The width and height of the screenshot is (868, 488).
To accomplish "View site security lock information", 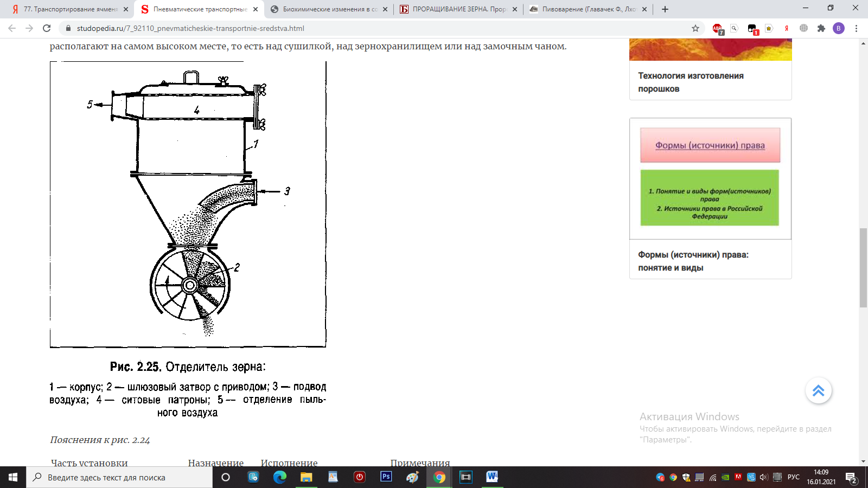I will (68, 28).
